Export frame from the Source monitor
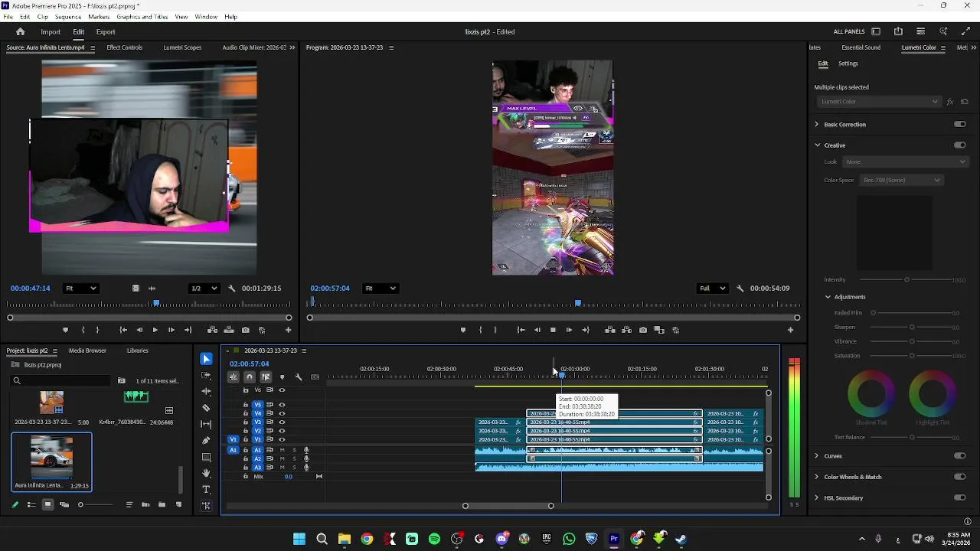Image resolution: width=980 pixels, height=551 pixels. pyautogui.click(x=245, y=330)
